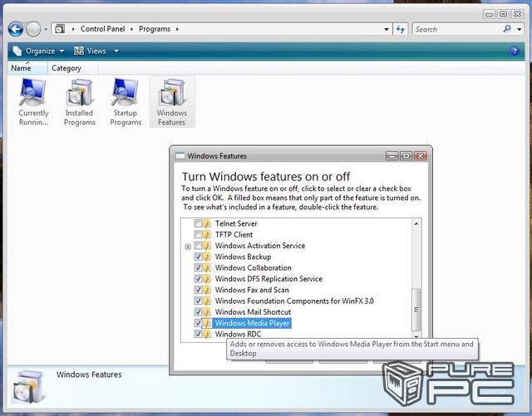Open the Currently Running programs icon
The width and height of the screenshot is (532, 416).
pos(33,101)
